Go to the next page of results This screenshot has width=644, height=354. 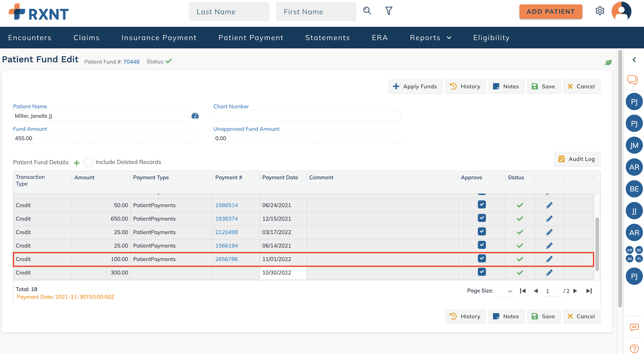pos(575,291)
